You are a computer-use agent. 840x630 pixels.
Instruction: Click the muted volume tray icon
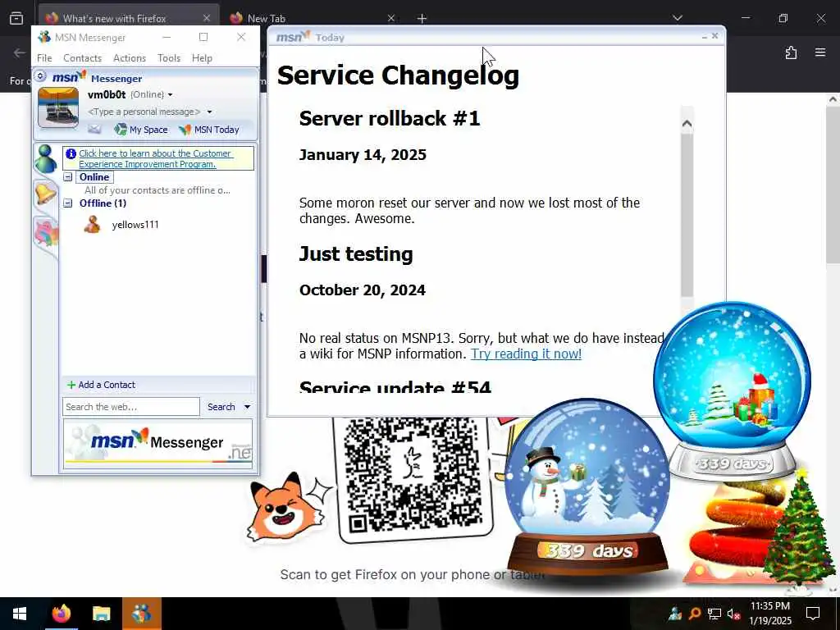(x=733, y=614)
